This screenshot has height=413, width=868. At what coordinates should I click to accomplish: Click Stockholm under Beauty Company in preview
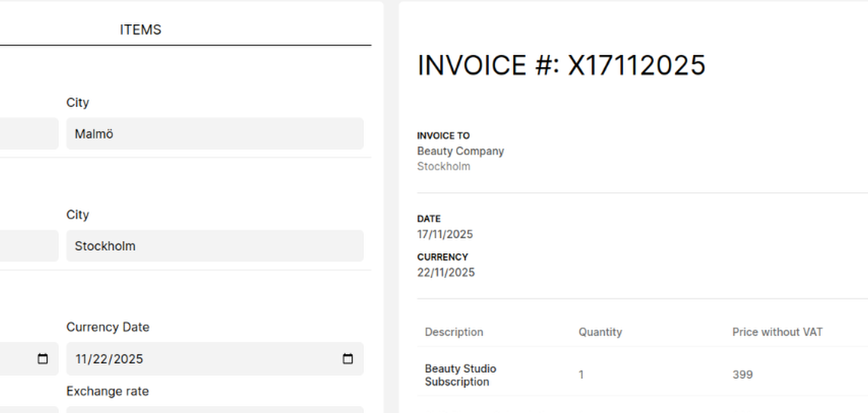[x=443, y=166]
